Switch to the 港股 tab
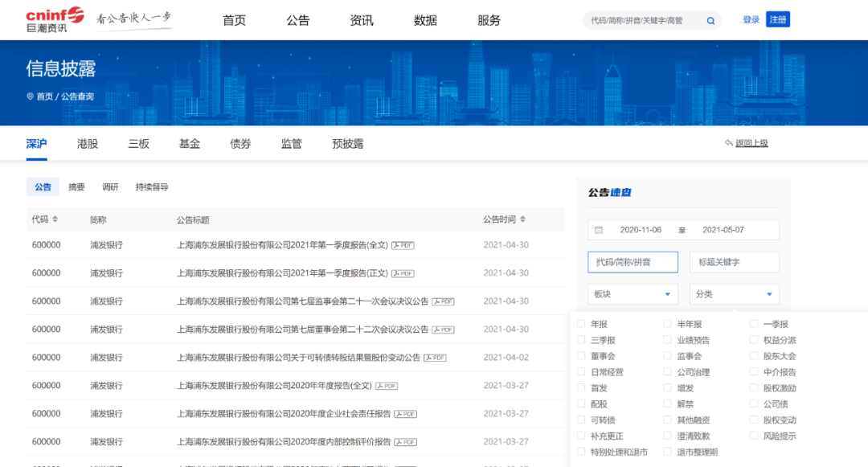This screenshot has height=467, width=868. (88, 144)
